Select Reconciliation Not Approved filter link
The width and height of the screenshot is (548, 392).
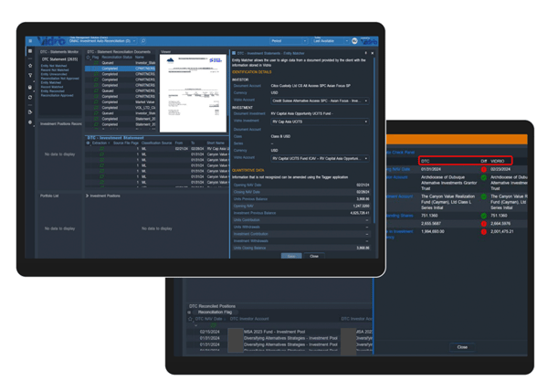[59, 79]
